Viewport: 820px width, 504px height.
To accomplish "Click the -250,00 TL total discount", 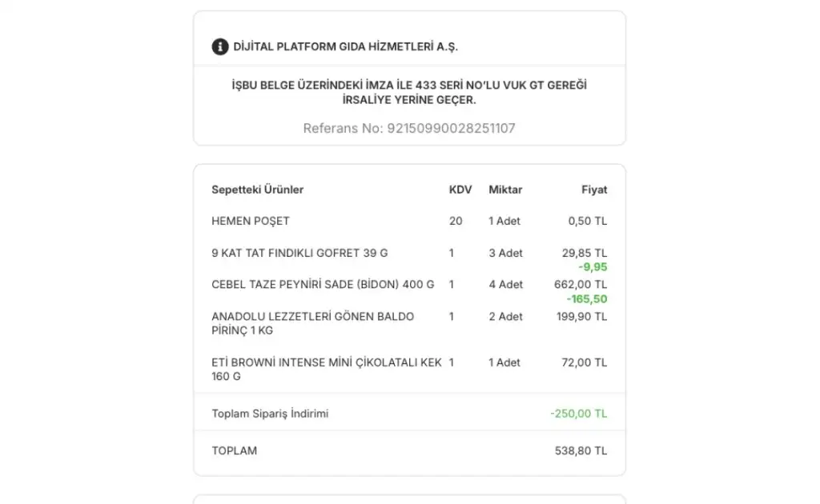I will click(x=578, y=414).
